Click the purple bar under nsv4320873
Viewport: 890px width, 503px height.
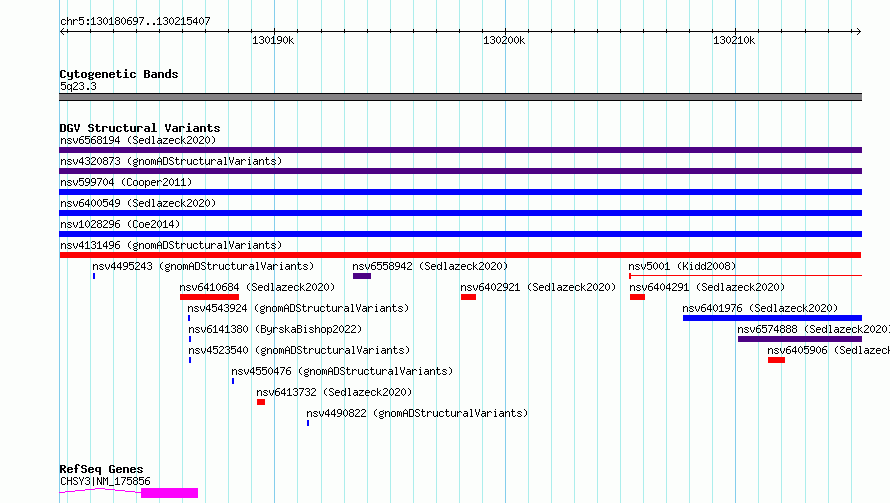[460, 171]
